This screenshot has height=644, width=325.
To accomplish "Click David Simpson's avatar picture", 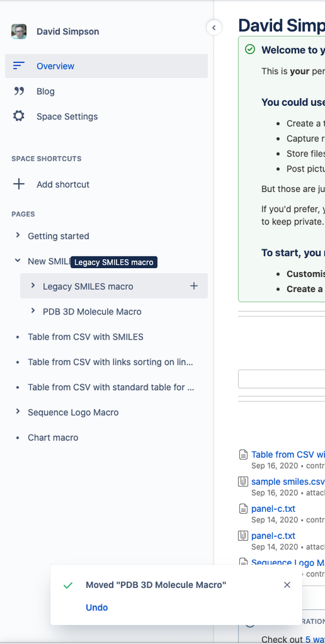I will click(19, 32).
